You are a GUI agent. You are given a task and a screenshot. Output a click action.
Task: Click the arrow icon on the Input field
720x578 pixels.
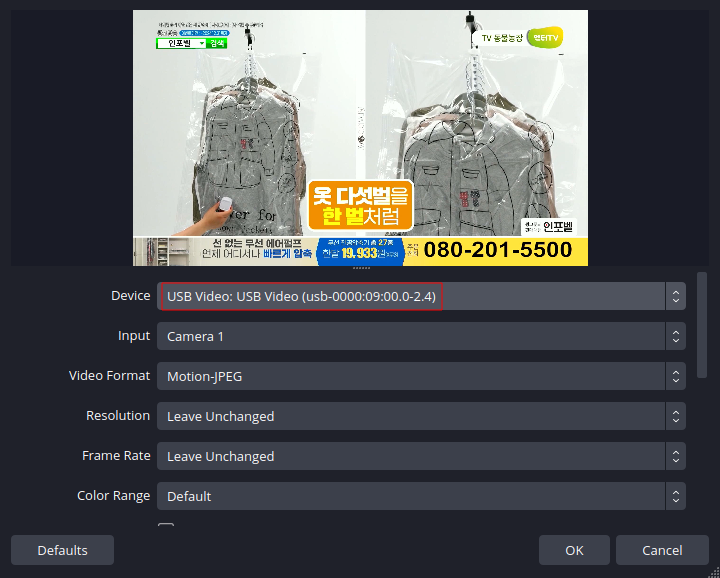tap(676, 336)
